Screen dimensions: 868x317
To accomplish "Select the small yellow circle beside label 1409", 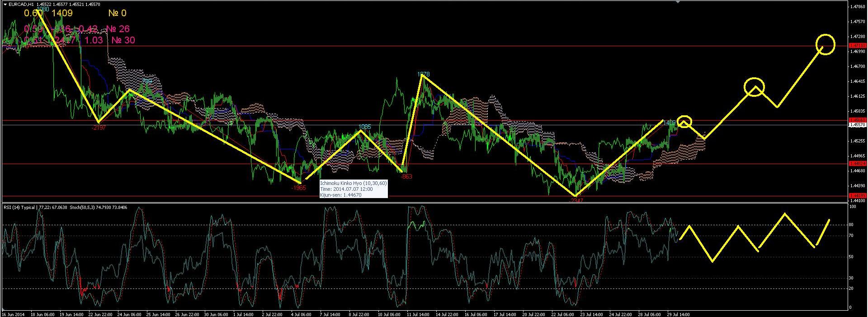I will (x=685, y=122).
